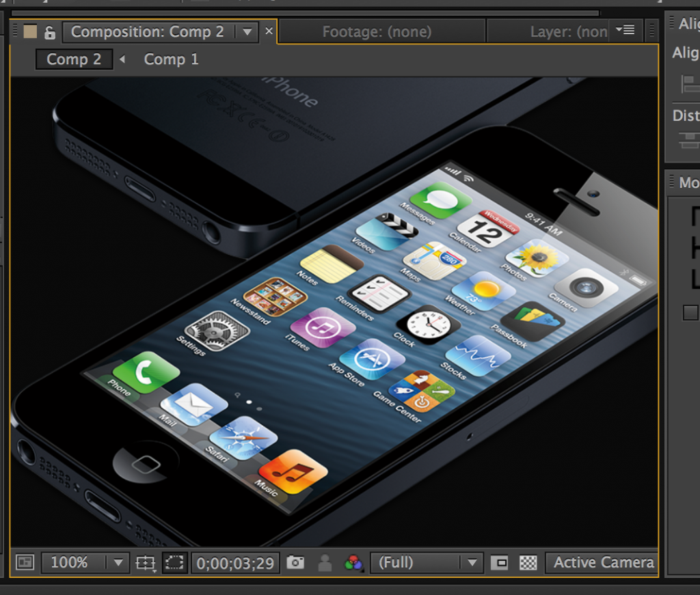Open the RGB channel display icon
Image resolution: width=700 pixels, height=595 pixels.
point(353,563)
